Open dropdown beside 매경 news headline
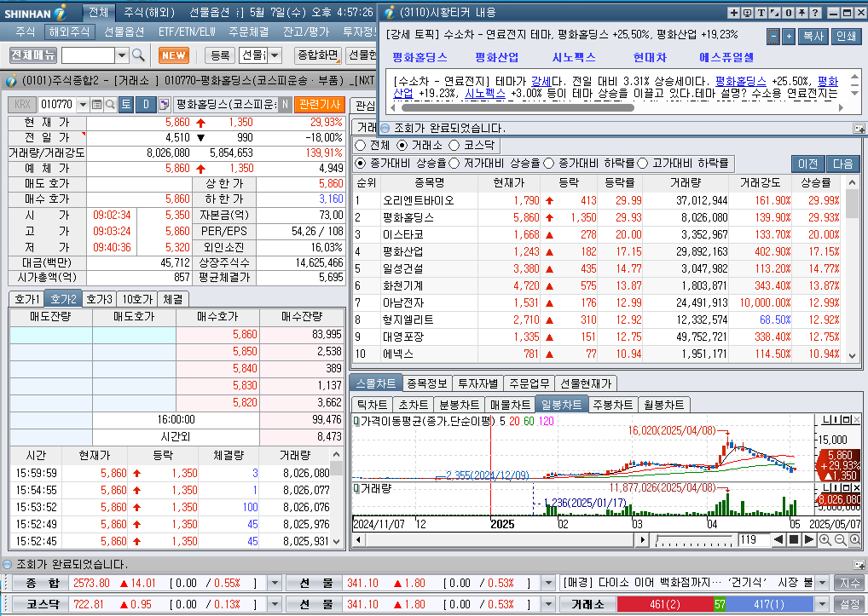This screenshot has height=616, width=868. point(823,583)
